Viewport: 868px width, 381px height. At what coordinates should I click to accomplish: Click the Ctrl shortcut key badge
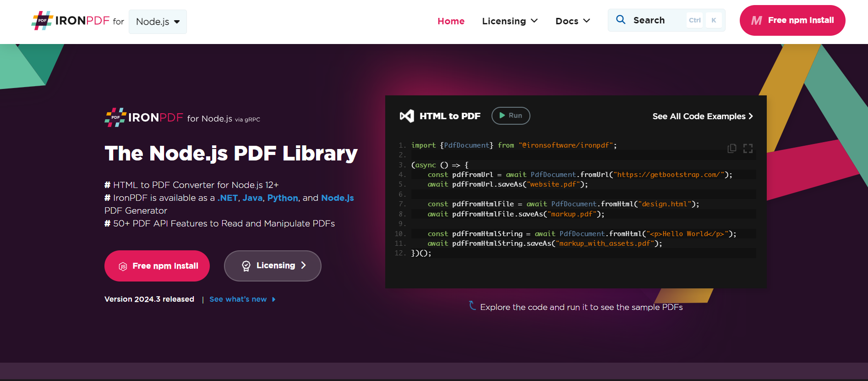[x=695, y=20]
